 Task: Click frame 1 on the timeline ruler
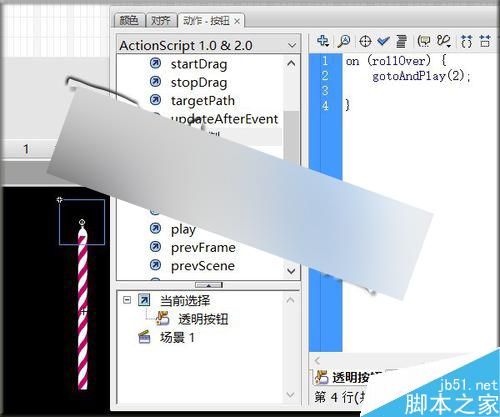click(26, 149)
